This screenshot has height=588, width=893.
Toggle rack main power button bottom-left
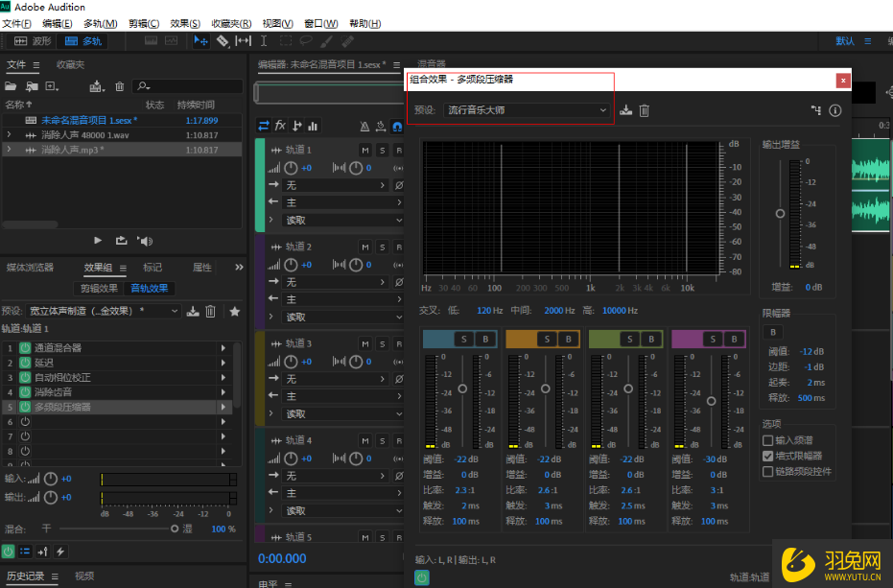tap(8, 551)
